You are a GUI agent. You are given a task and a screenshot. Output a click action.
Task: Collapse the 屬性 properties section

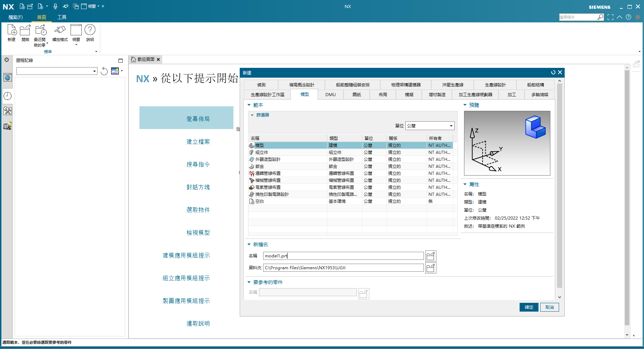click(465, 184)
